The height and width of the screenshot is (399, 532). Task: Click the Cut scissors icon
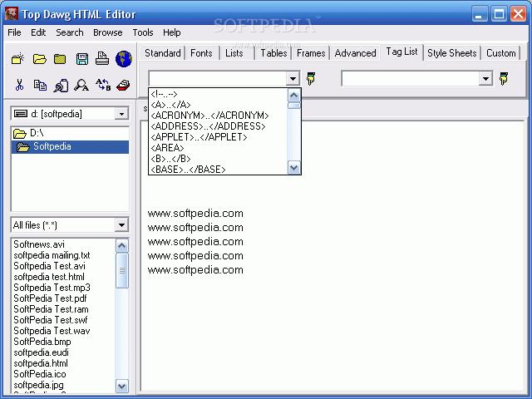(x=19, y=85)
